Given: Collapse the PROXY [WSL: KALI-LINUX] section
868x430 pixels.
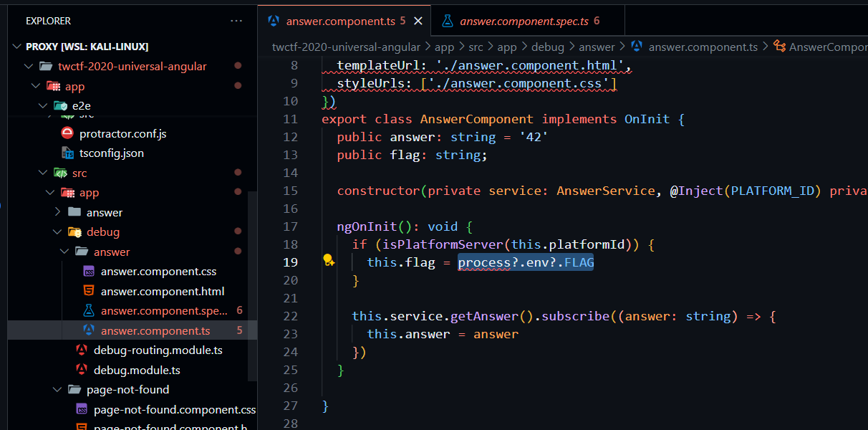Looking at the screenshot, I should (x=17, y=47).
